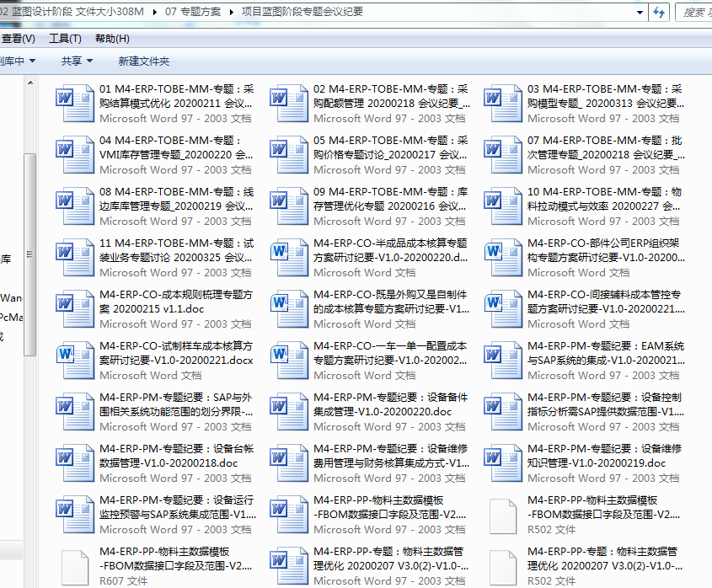Open the 工具(T) menu
Viewport: 712px width, 588px height.
tap(65, 38)
